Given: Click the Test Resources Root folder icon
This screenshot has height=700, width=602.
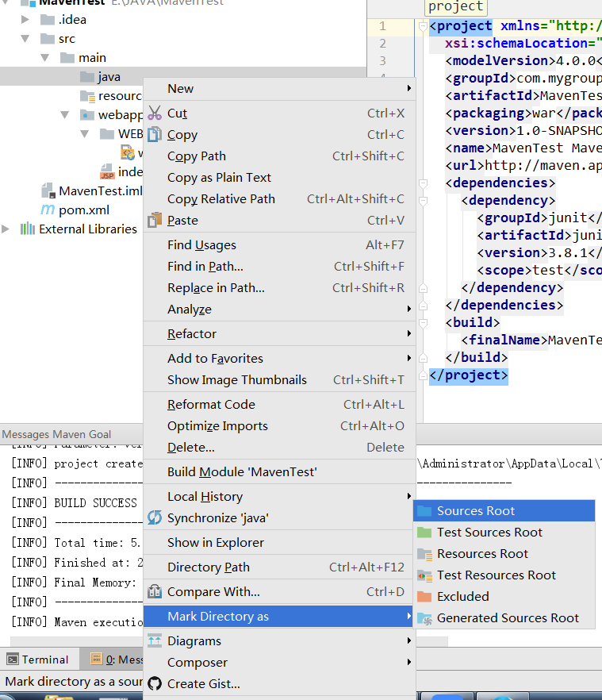Looking at the screenshot, I should tap(425, 575).
